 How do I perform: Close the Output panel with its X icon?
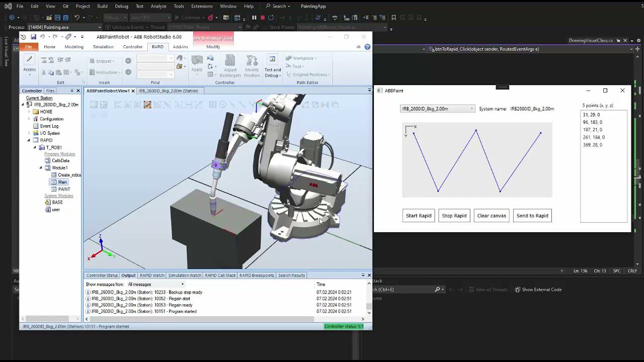point(369,275)
